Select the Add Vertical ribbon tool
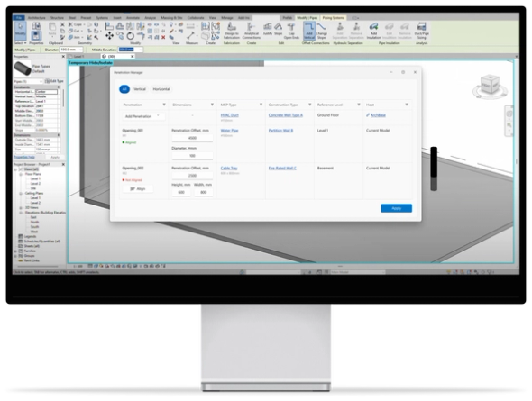 308,31
